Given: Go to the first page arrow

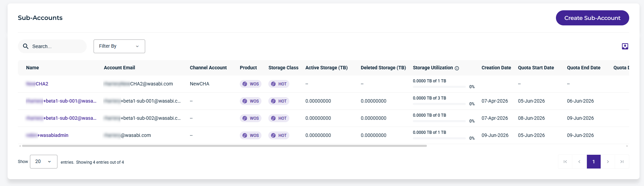Looking at the screenshot, I should click(565, 162).
